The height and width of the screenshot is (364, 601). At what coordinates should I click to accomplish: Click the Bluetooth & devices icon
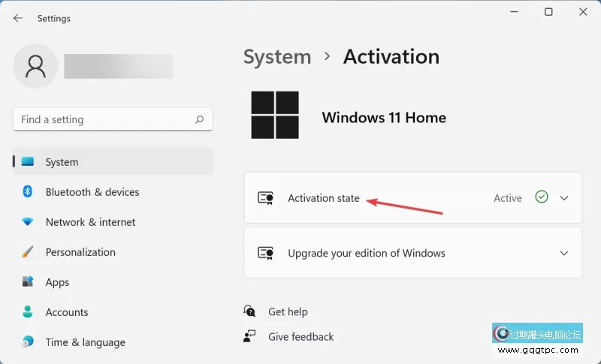28,192
